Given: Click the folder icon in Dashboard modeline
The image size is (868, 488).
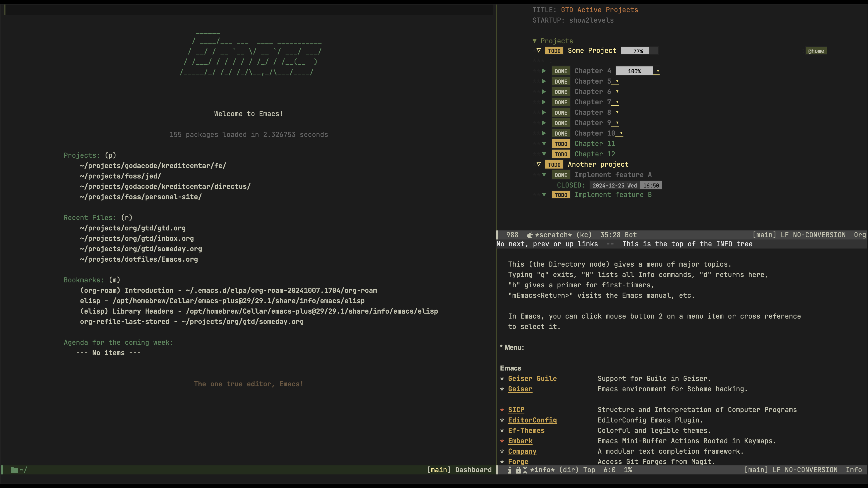Looking at the screenshot, I should point(14,470).
